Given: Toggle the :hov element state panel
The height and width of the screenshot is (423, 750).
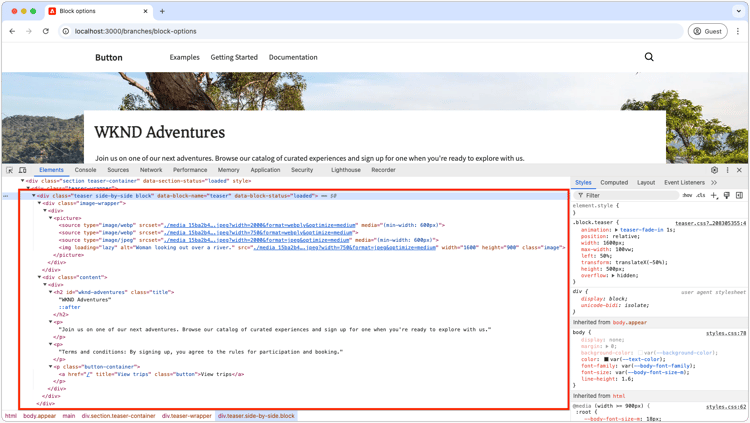Looking at the screenshot, I should [x=687, y=195].
